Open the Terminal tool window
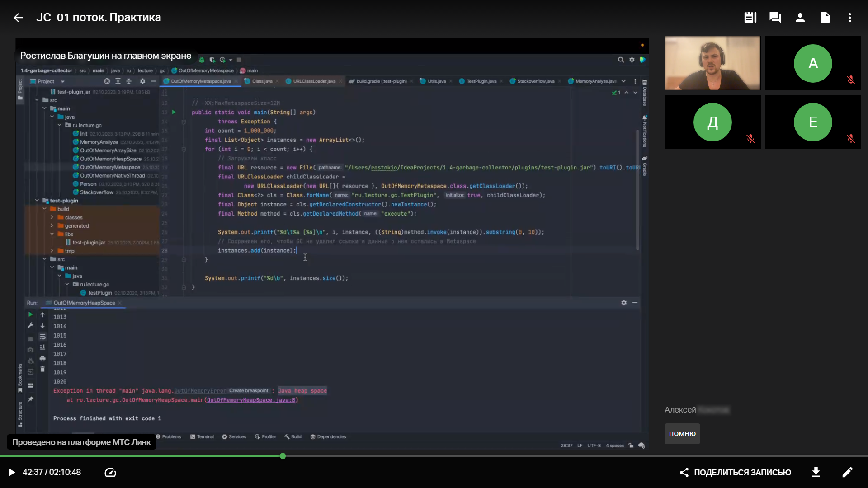The image size is (868, 488). 202,436
